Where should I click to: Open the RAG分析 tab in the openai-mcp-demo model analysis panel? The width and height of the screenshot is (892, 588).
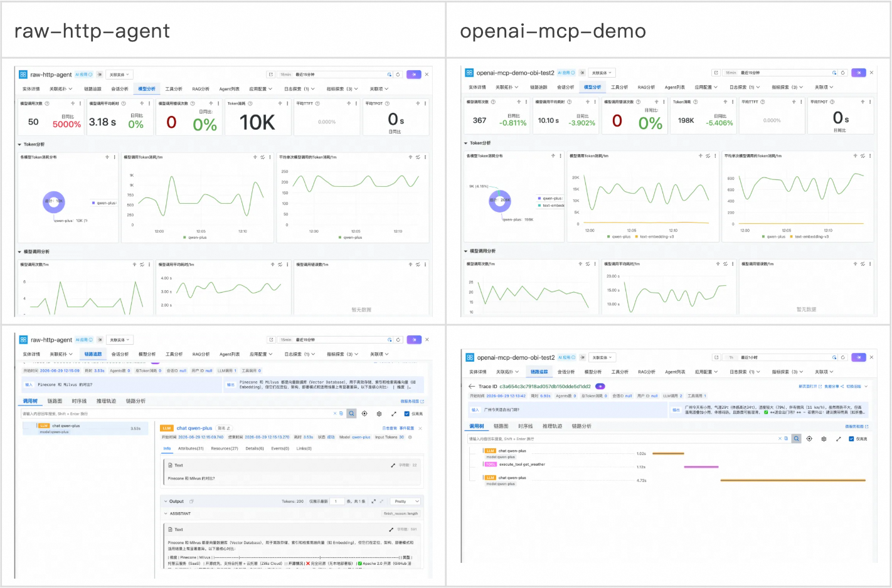(x=646, y=87)
